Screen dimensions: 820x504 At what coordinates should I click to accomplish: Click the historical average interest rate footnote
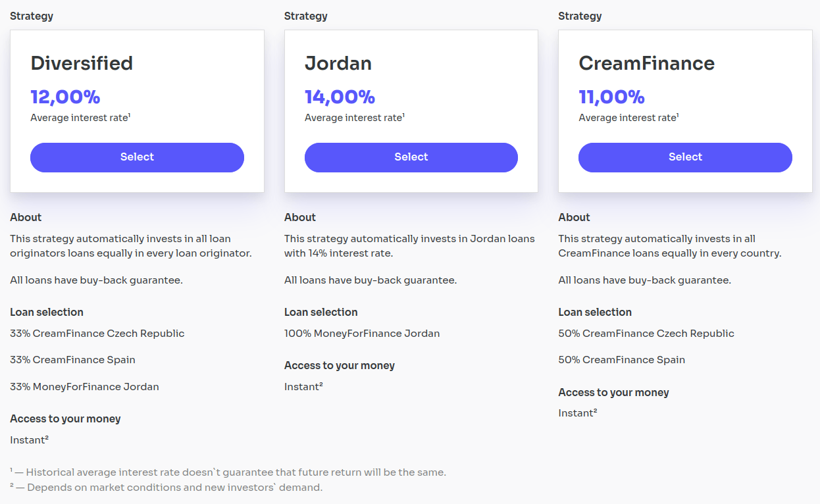[x=228, y=472]
